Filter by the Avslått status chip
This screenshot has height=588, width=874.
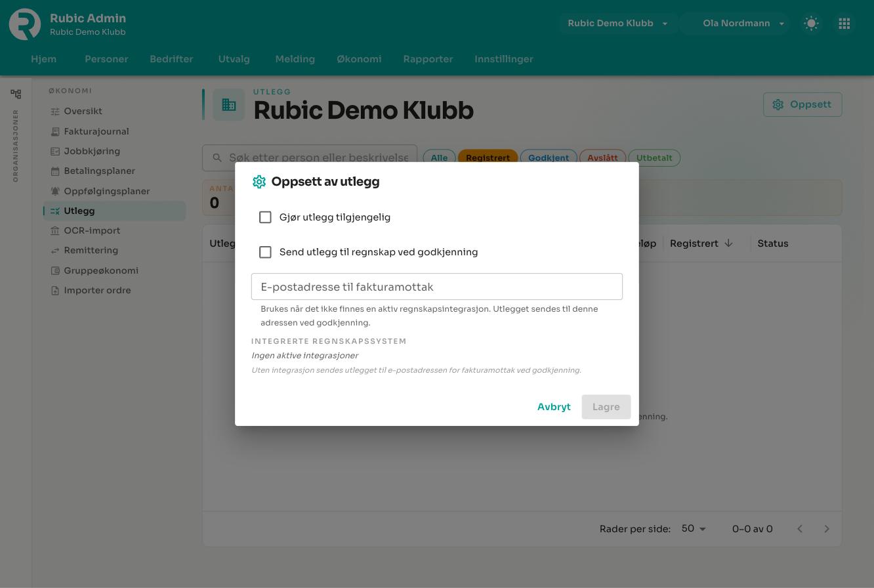point(602,157)
